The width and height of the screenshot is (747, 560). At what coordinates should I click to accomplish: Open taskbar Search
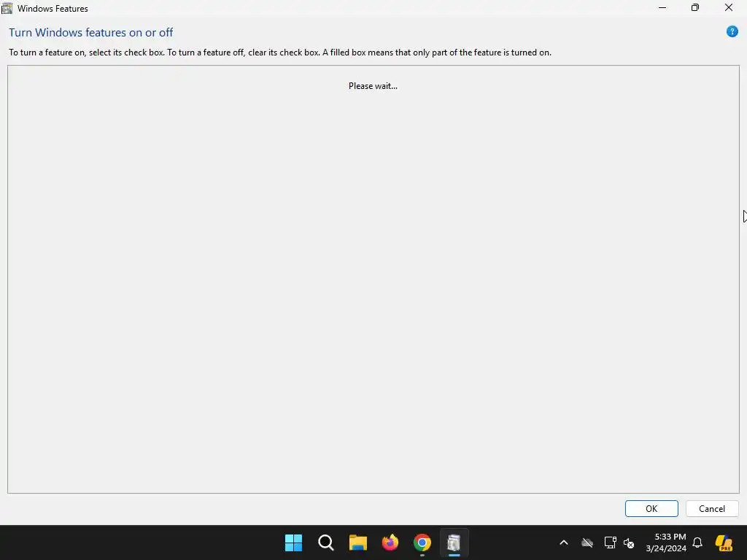pyautogui.click(x=326, y=542)
